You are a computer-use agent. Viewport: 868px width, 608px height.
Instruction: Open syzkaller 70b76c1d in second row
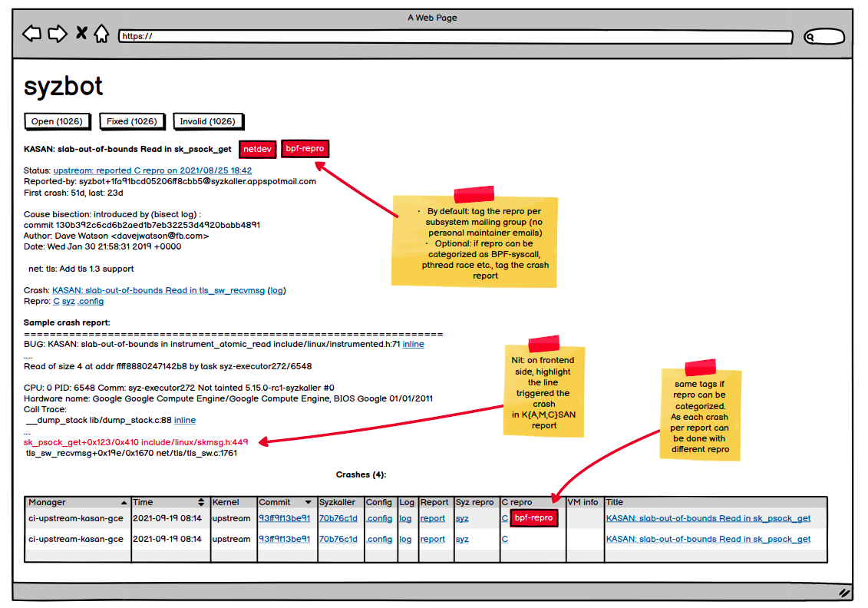(x=338, y=539)
